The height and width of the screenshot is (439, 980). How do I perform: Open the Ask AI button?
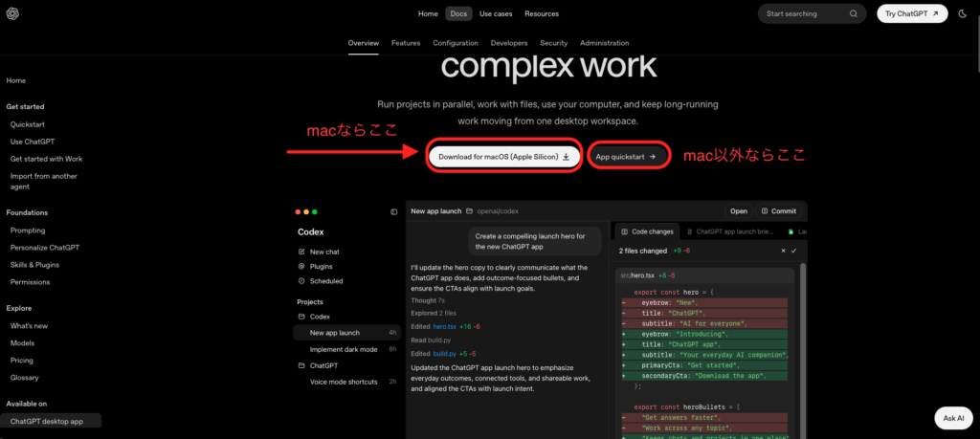pos(953,418)
